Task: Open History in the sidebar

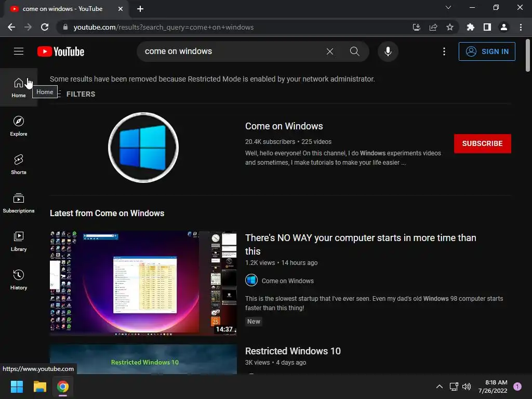Action: (19, 280)
